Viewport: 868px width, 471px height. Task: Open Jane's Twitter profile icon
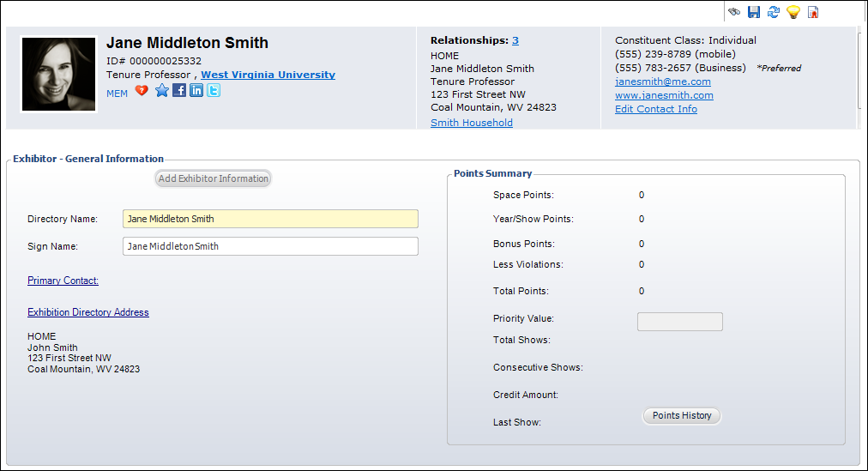point(213,90)
